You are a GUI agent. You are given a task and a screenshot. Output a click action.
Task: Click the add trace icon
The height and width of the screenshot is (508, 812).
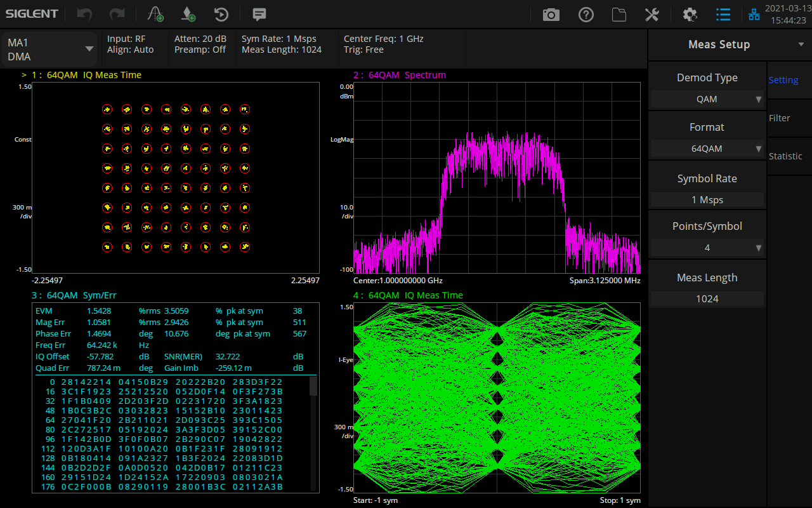(x=155, y=14)
